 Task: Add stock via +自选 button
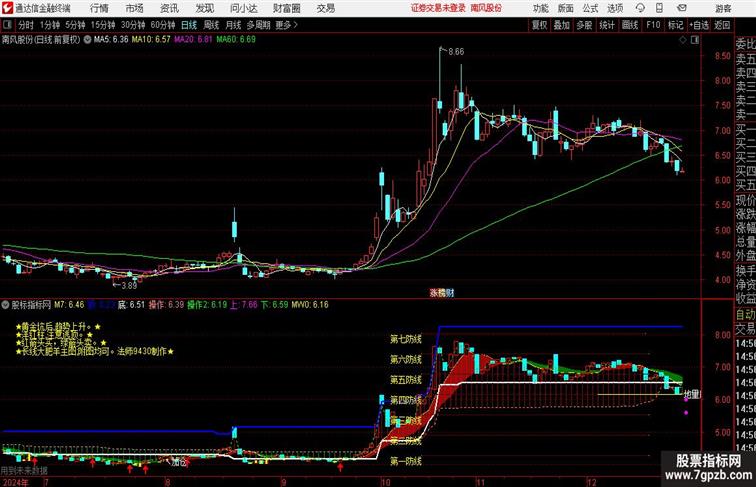[699, 25]
